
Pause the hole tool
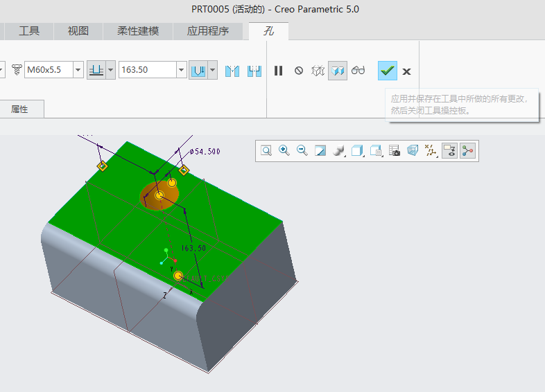(x=279, y=71)
